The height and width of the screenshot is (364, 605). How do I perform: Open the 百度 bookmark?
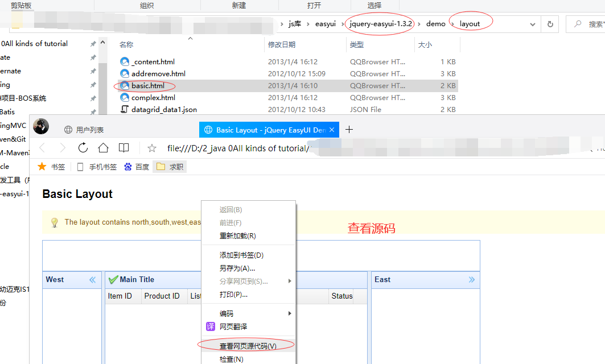pyautogui.click(x=137, y=167)
